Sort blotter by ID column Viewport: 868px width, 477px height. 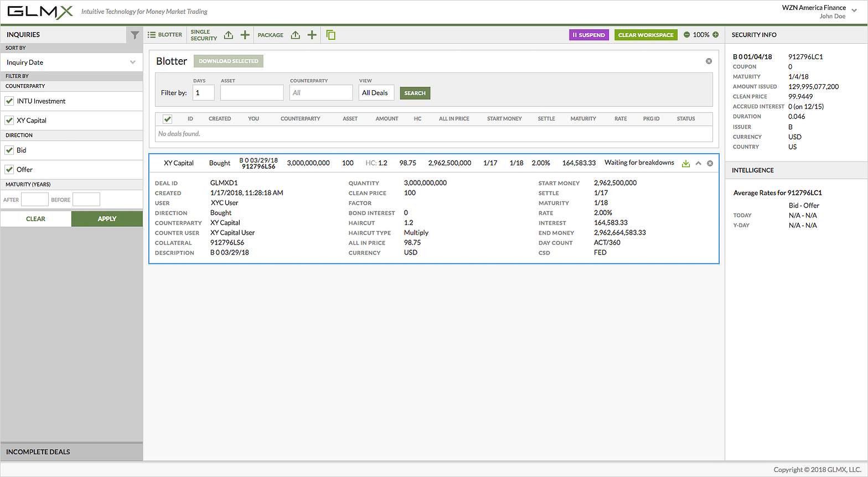[190, 119]
